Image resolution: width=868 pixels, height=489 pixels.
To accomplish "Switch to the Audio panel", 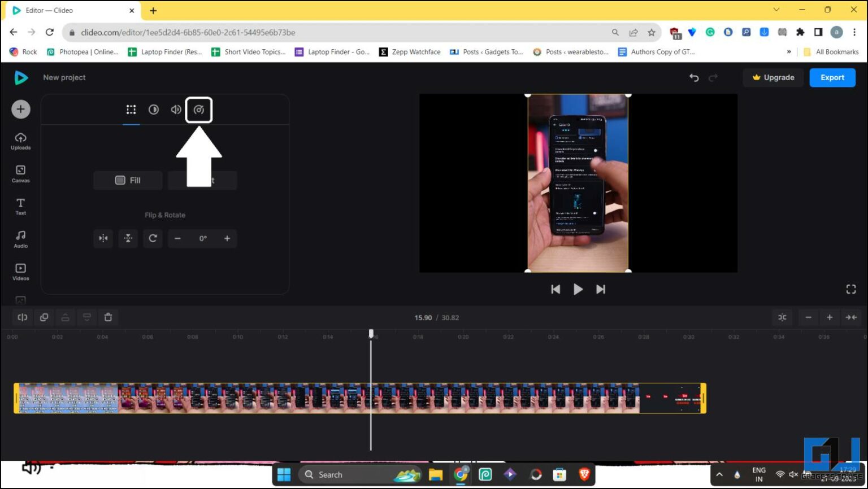I will [x=20, y=238].
